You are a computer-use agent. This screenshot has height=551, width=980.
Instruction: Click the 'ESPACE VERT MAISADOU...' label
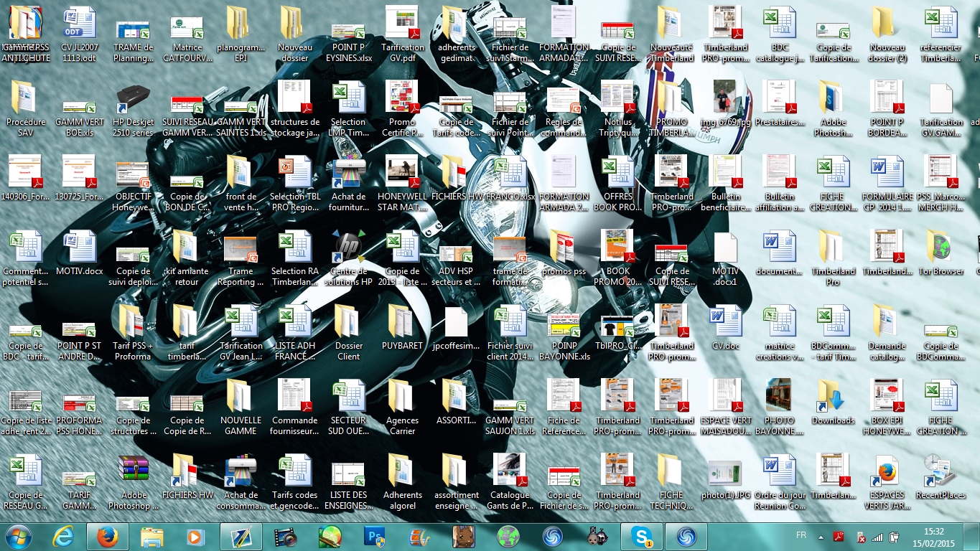coord(725,425)
